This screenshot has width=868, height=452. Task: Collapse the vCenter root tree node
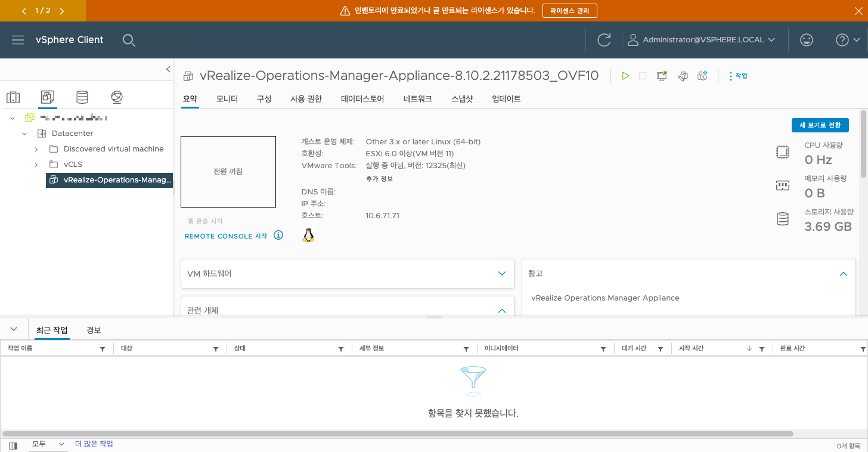(x=13, y=118)
